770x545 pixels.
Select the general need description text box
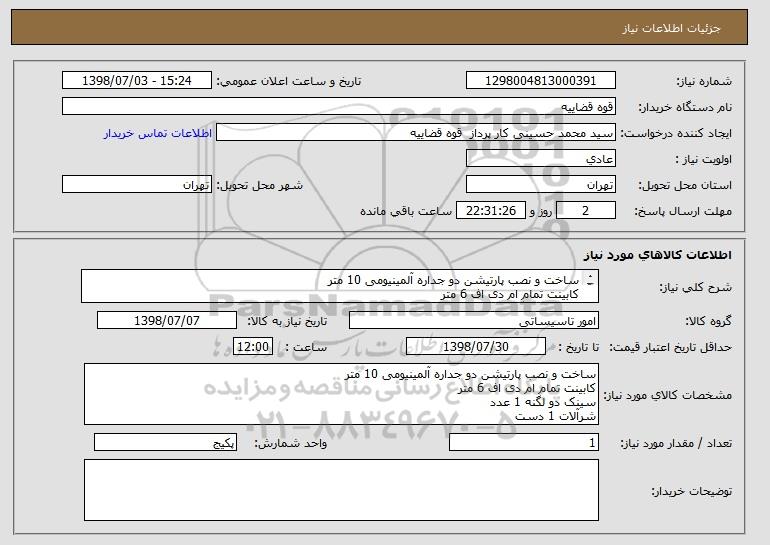(340, 286)
